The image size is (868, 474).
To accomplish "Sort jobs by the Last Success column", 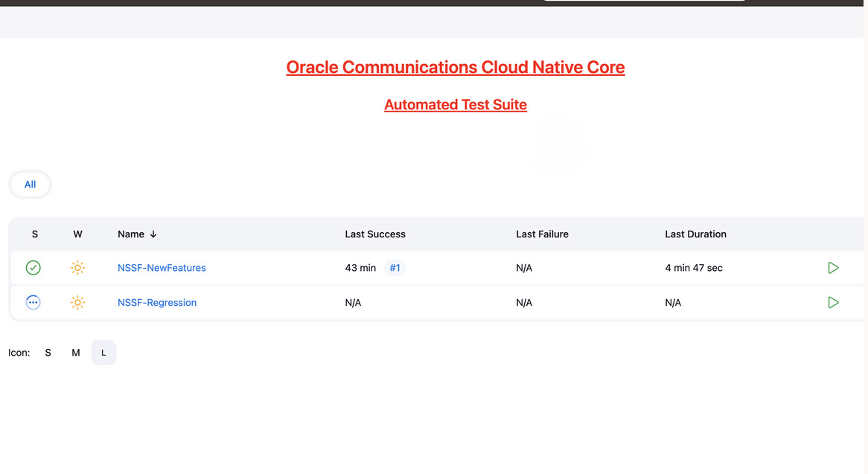I will (374, 234).
